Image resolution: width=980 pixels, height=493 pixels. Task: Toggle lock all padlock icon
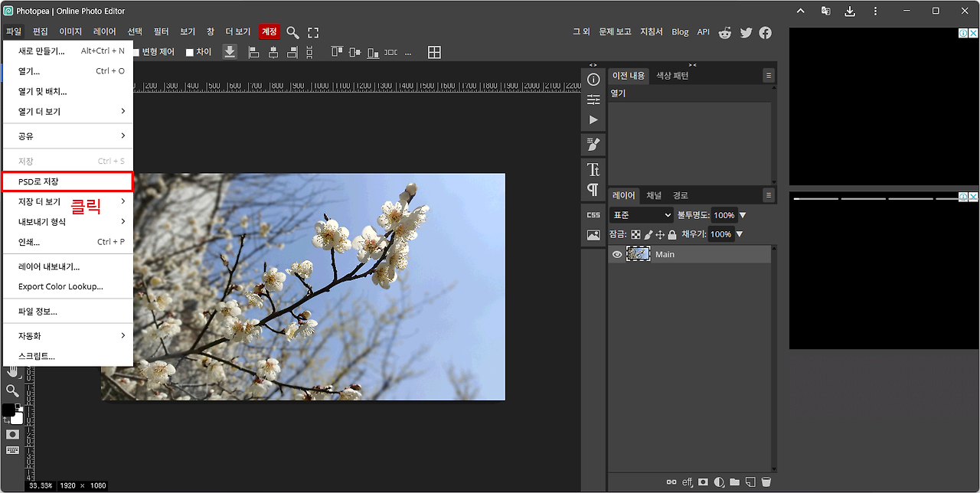[x=672, y=234]
